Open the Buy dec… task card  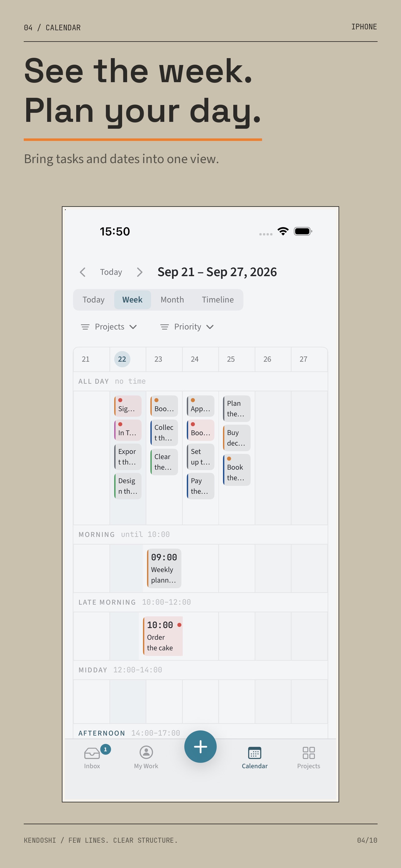237,438
